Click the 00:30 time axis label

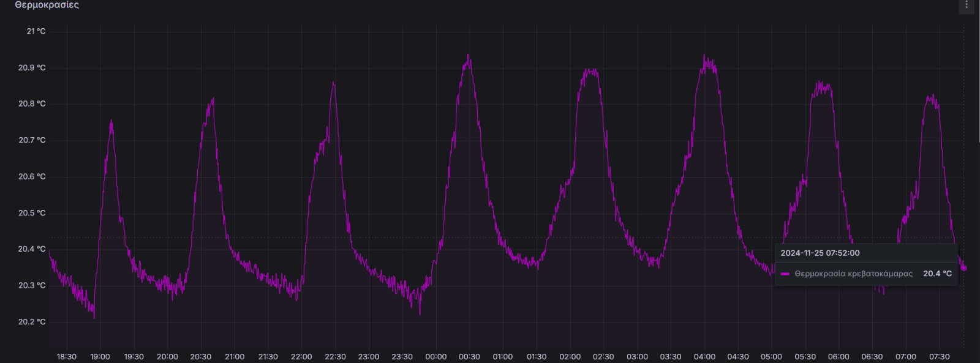tap(469, 357)
